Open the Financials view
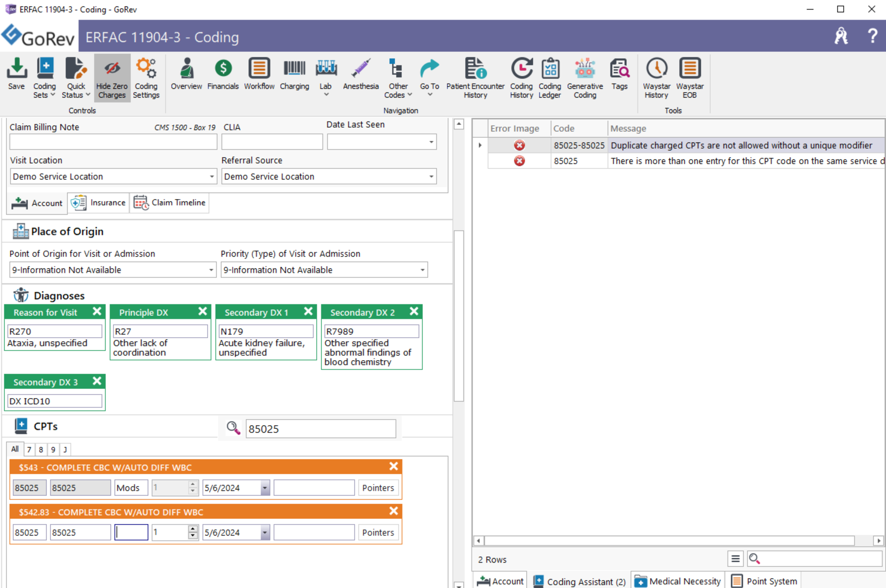886x588 pixels. point(223,74)
